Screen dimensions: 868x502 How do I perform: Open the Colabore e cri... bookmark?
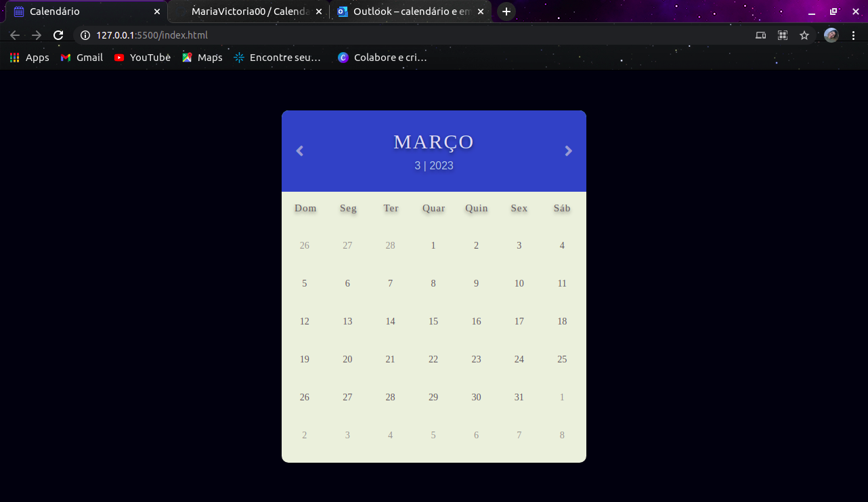pyautogui.click(x=383, y=57)
